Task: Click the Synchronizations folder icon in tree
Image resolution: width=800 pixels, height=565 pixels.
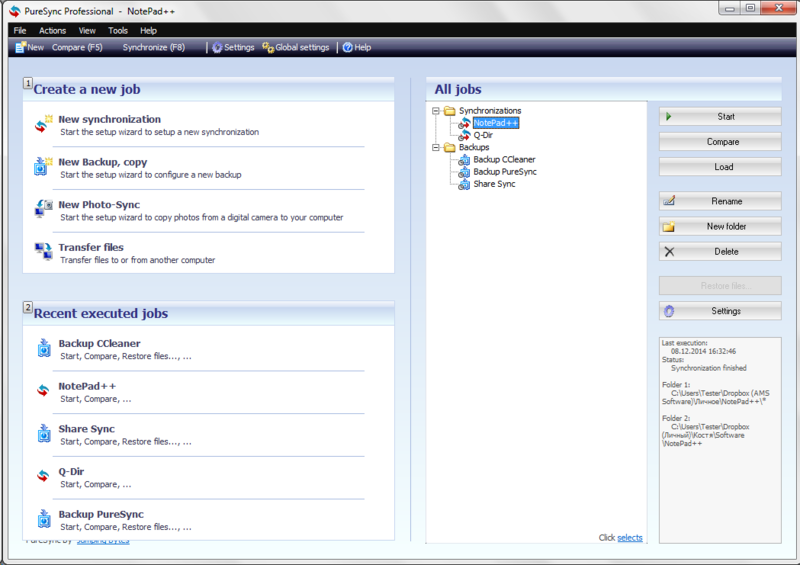Action: pyautogui.click(x=449, y=111)
